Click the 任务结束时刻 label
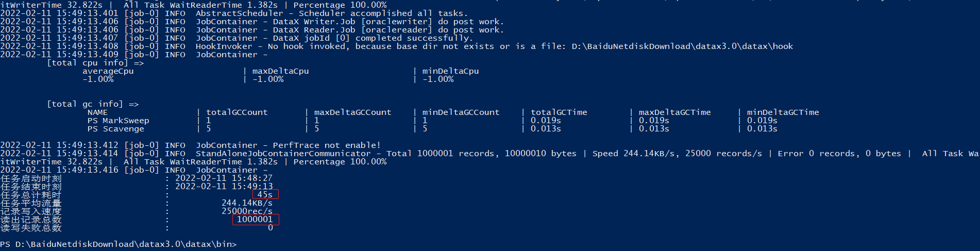980x251 pixels. (31, 187)
